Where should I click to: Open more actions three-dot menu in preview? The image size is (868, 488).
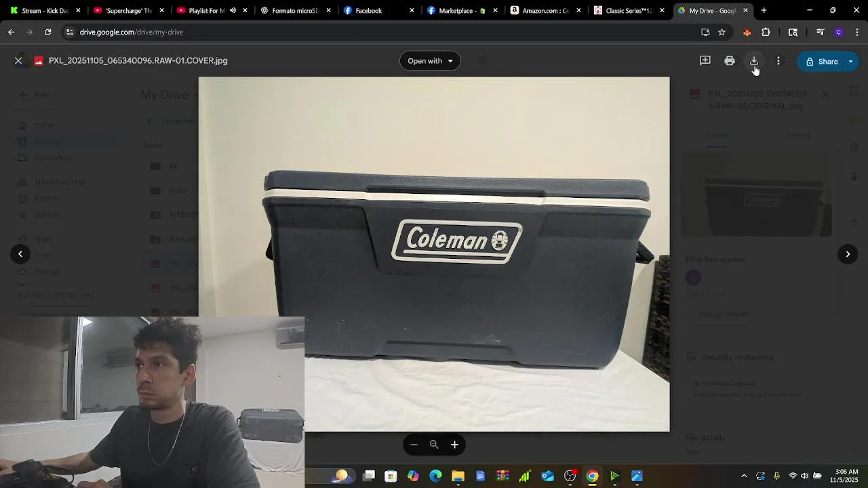[778, 61]
